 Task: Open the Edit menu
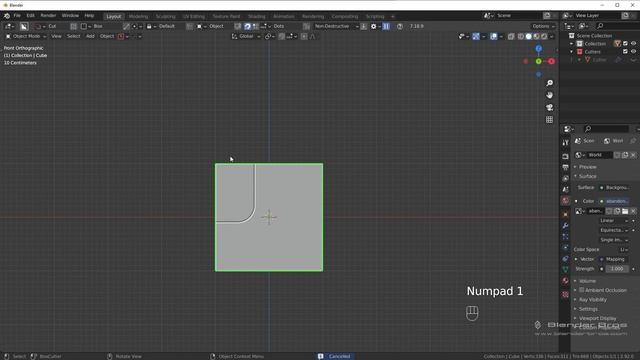[30, 16]
